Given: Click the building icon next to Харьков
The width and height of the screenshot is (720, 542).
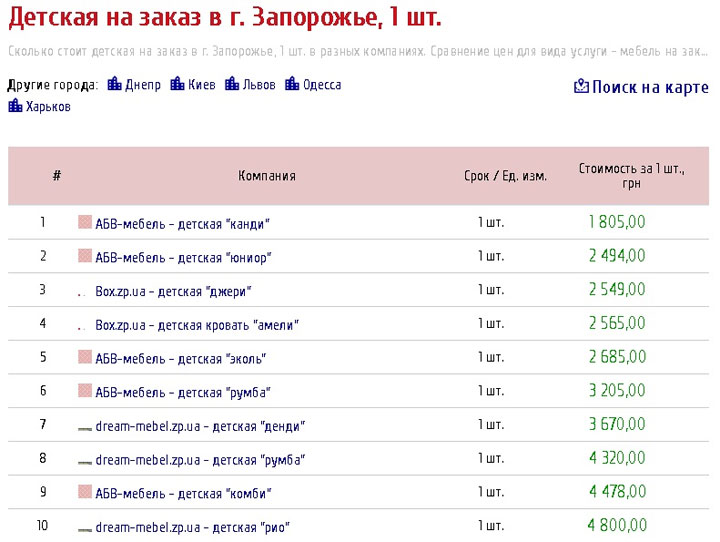Looking at the screenshot, I should coord(15,106).
